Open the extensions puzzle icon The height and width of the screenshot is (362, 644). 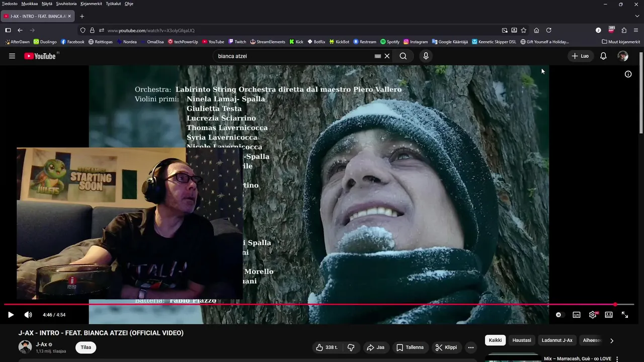[x=624, y=30]
